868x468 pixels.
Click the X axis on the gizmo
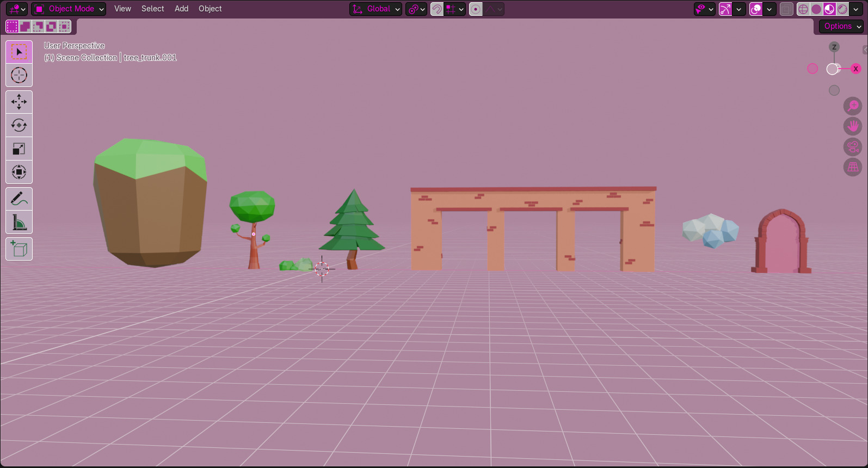point(856,69)
